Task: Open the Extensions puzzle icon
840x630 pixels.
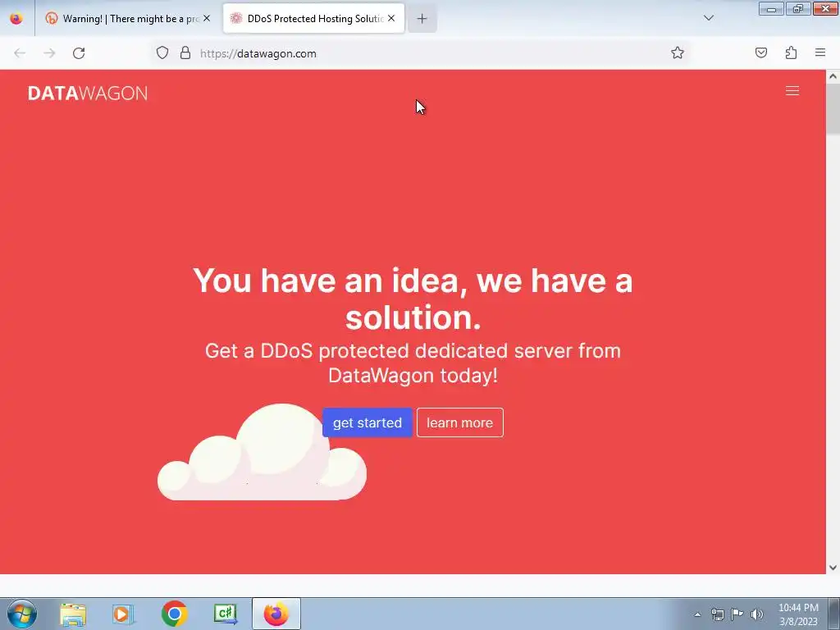Action: (791, 52)
